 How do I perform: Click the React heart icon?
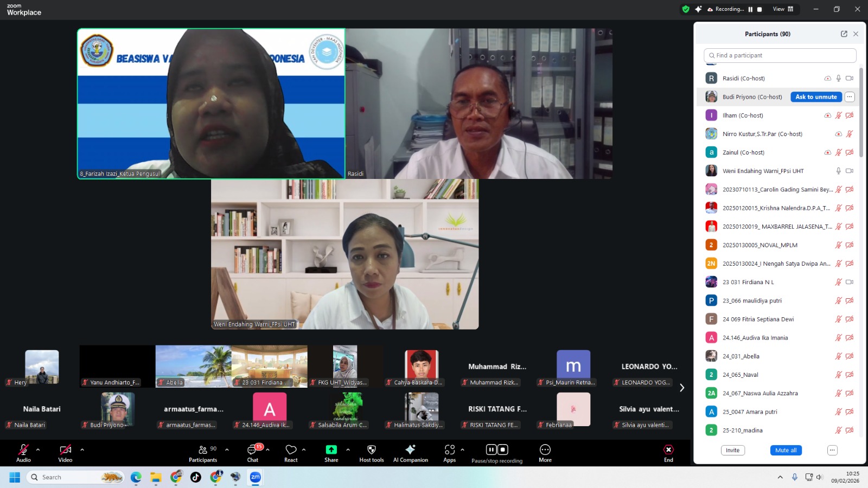[x=291, y=450]
